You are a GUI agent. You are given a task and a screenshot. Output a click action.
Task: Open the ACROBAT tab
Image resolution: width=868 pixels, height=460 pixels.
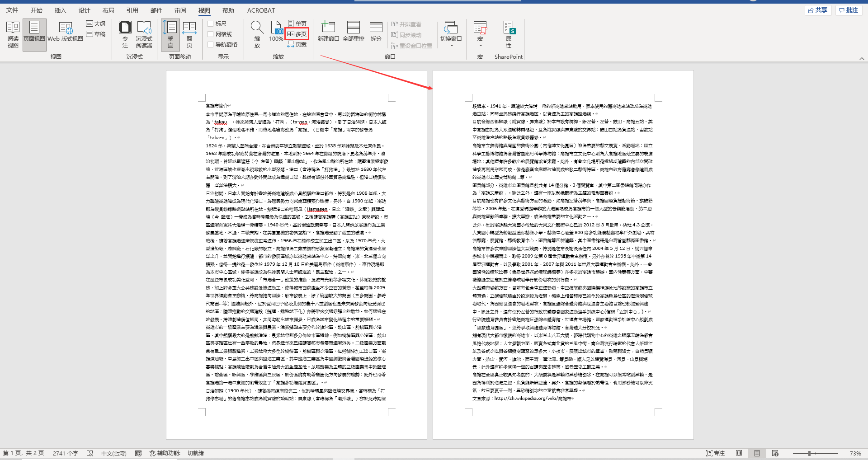click(x=261, y=10)
